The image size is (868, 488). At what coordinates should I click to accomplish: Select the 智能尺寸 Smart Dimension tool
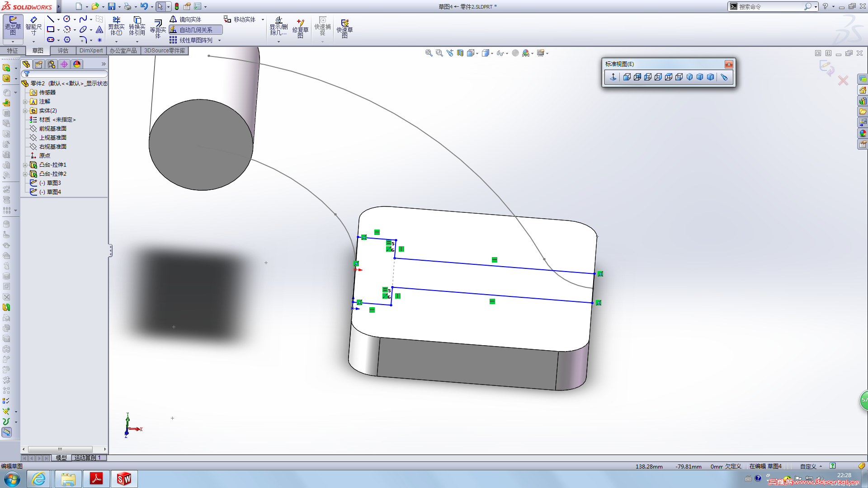tap(33, 26)
